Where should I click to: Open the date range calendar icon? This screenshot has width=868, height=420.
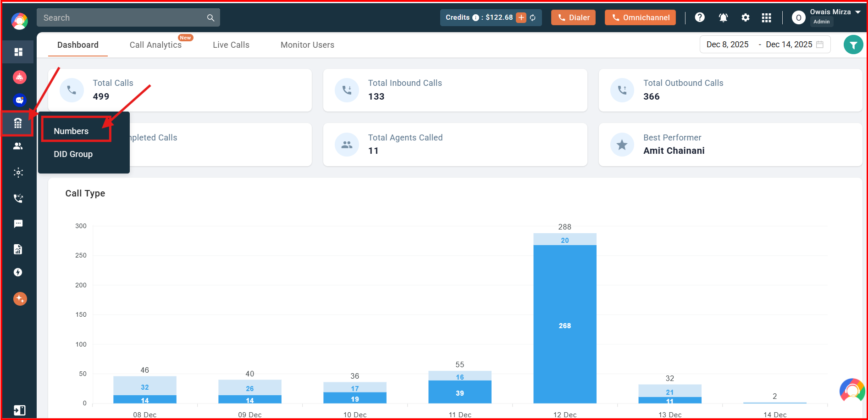pyautogui.click(x=820, y=45)
